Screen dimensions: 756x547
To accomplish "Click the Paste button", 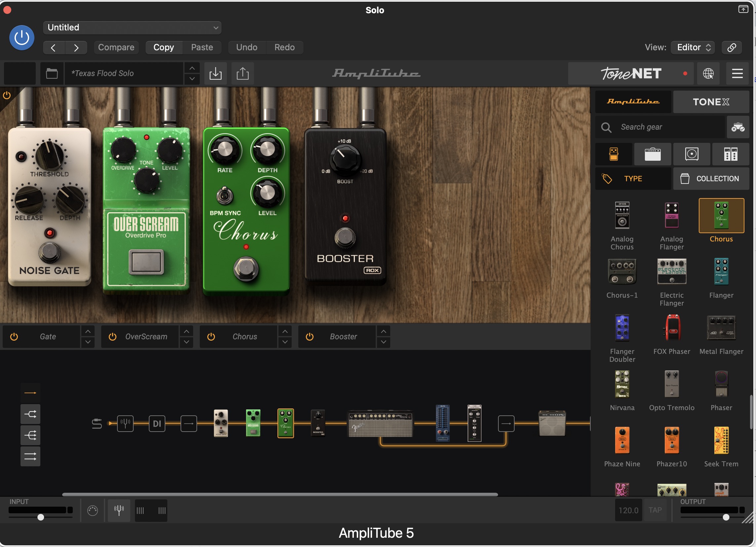I will [202, 47].
